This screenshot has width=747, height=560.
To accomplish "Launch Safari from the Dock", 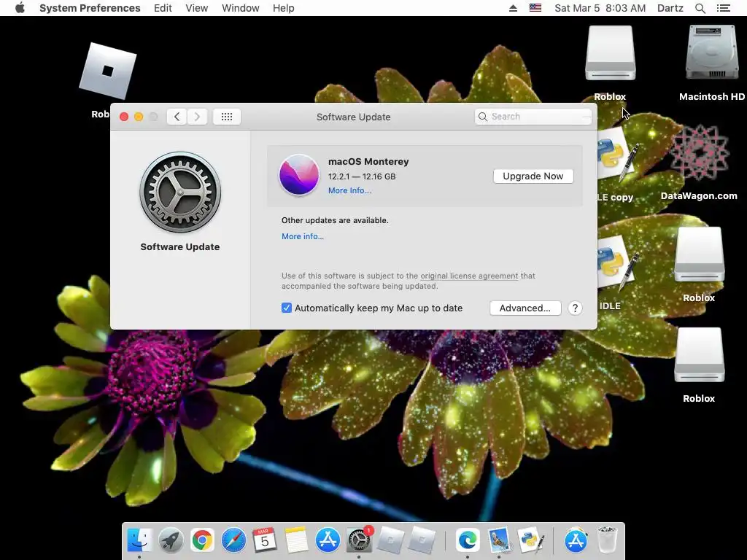I will click(233, 540).
